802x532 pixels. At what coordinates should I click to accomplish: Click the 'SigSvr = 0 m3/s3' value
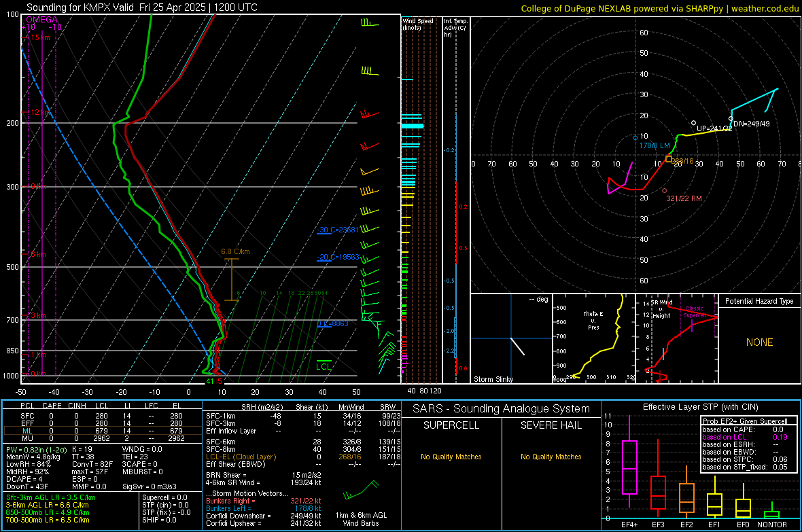tap(150, 486)
